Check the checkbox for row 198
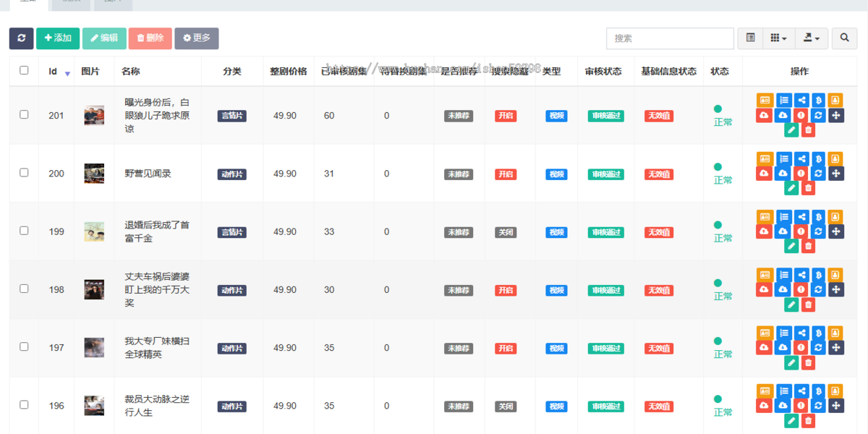The width and height of the screenshot is (868, 434). (24, 288)
